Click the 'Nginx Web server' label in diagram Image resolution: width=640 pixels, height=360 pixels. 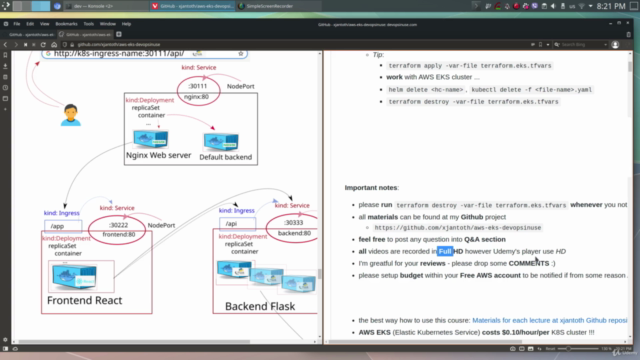158,155
